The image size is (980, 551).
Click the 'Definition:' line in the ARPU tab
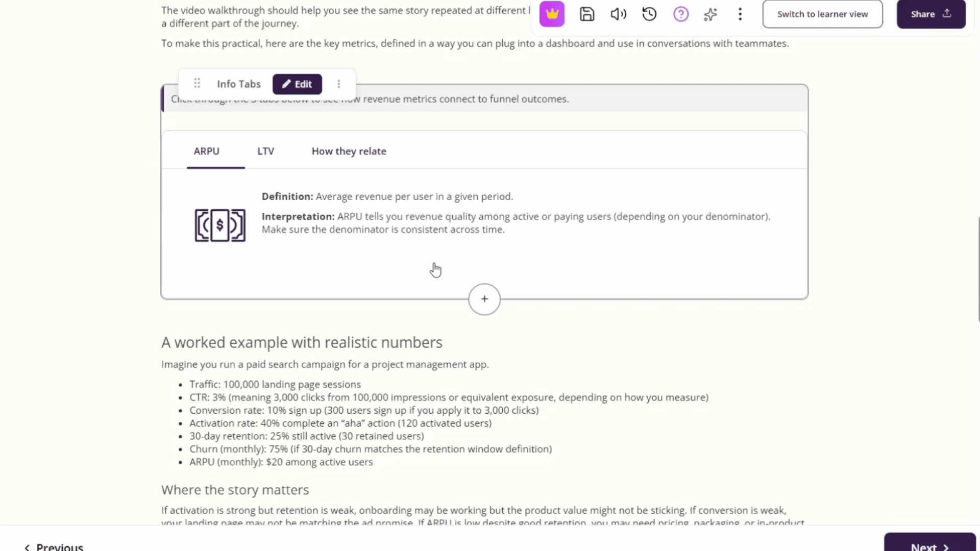[x=387, y=196]
